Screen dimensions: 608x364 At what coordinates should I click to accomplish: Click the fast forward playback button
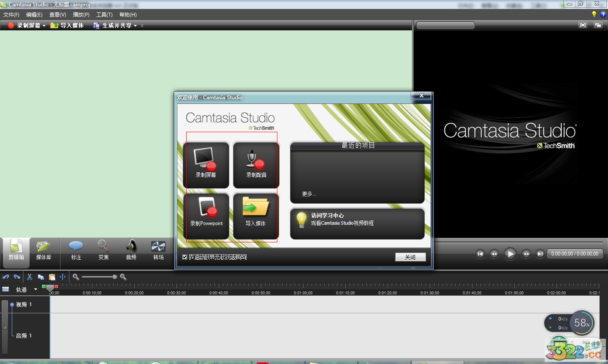[526, 254]
